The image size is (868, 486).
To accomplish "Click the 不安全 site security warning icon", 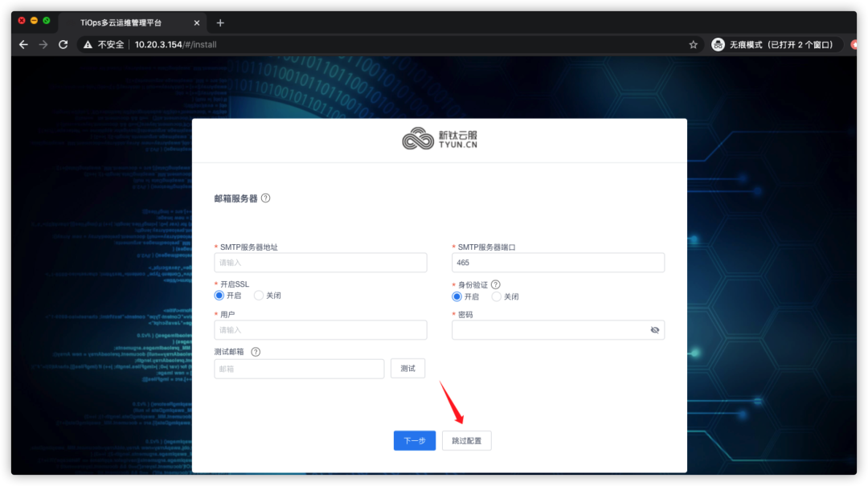I will [x=86, y=44].
